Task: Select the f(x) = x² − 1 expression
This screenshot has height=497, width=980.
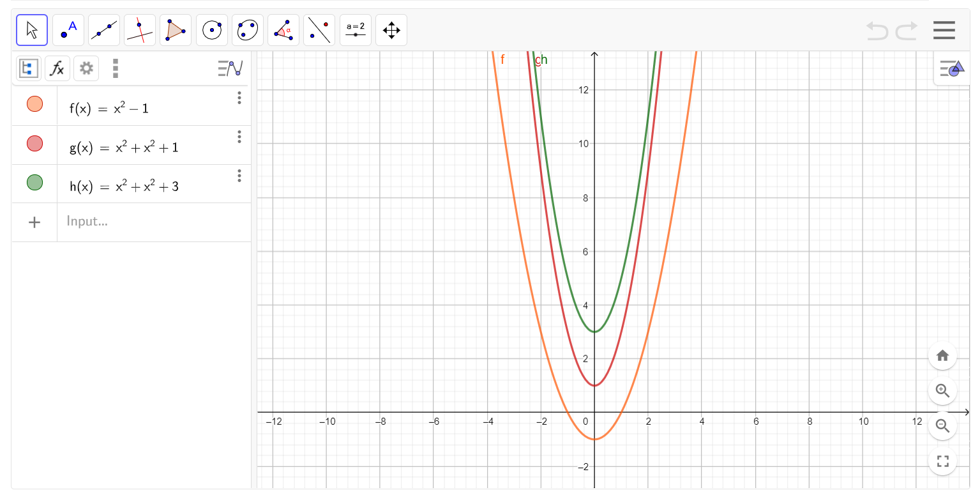Action: (109, 108)
